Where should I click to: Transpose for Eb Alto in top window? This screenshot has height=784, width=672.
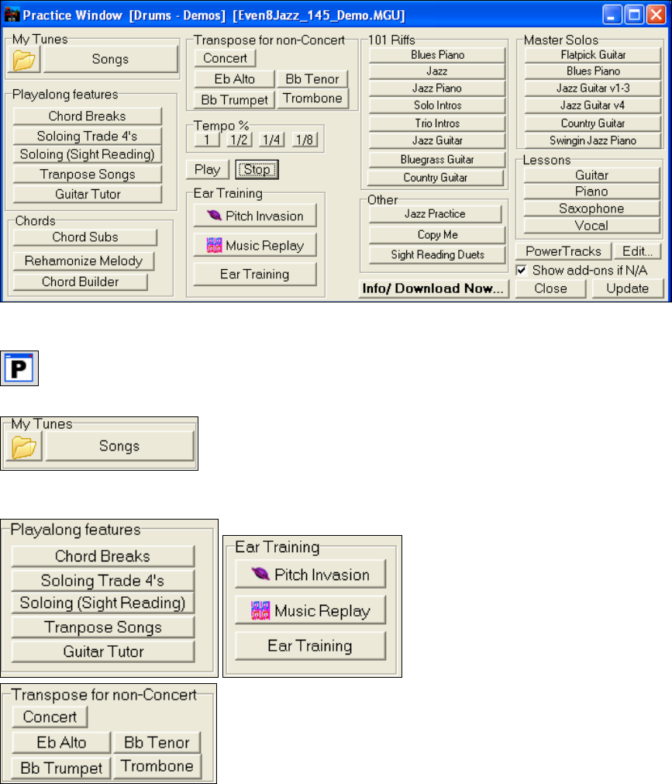[x=234, y=79]
